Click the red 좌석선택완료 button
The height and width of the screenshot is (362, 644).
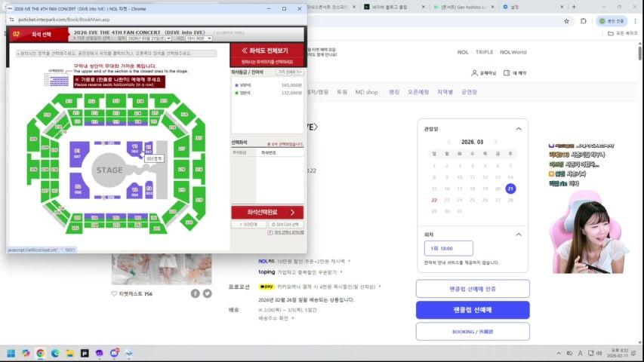point(267,212)
